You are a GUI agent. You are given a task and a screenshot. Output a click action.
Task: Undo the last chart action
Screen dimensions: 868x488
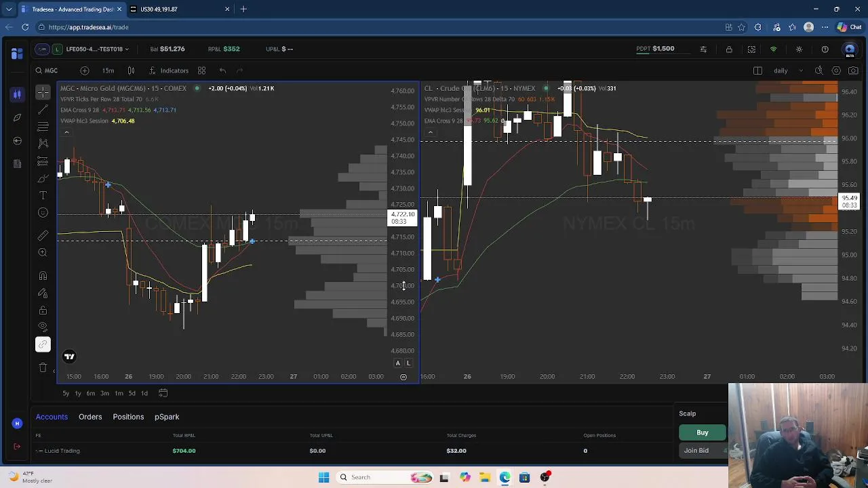222,70
